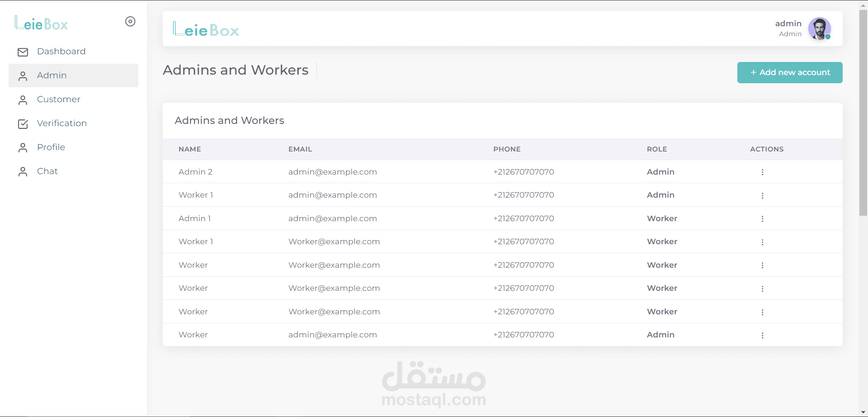Viewport: 868px width, 417px height.
Task: Click the name cell 'Admin 2'
Action: pyautogui.click(x=195, y=172)
